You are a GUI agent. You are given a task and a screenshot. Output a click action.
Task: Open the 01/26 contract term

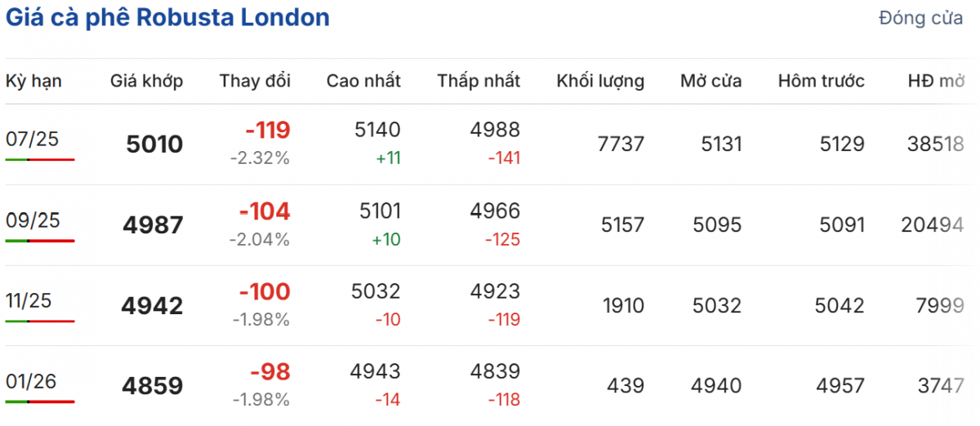tap(31, 381)
